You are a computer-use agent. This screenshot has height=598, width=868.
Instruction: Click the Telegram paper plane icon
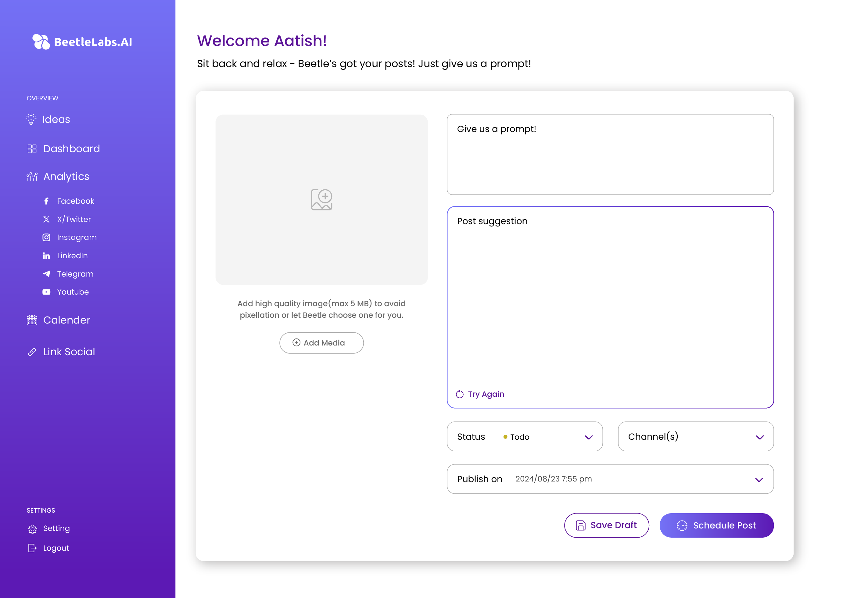46,274
